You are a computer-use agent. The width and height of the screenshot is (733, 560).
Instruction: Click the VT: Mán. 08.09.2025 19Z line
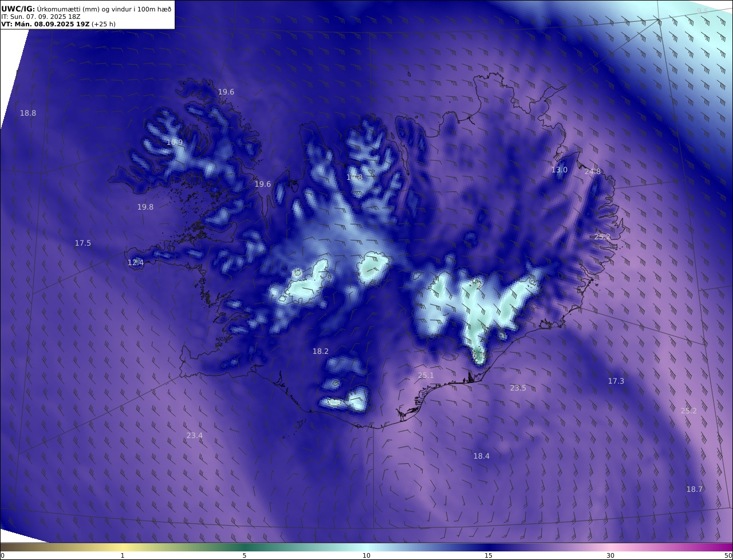[x=58, y=24]
